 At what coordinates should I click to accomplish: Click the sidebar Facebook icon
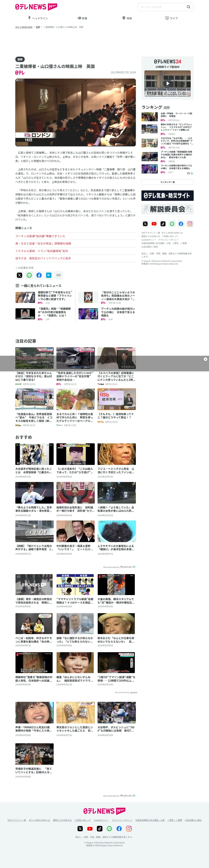click(181, 224)
